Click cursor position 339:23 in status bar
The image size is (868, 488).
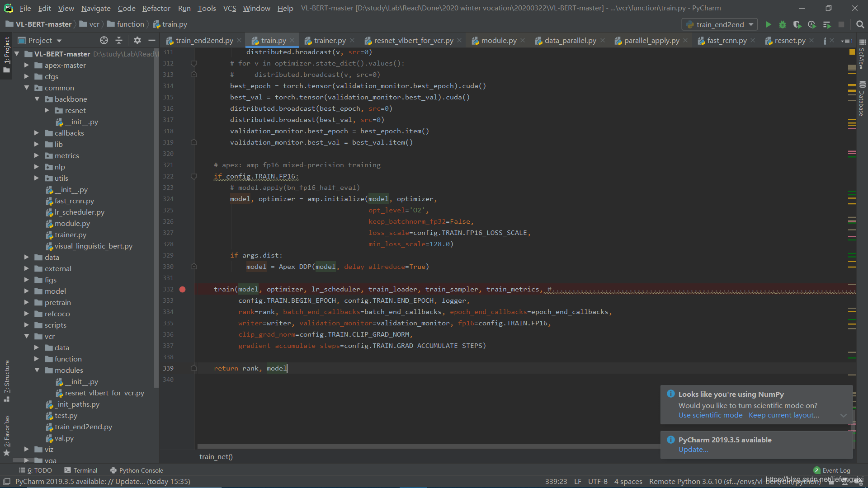(x=556, y=482)
